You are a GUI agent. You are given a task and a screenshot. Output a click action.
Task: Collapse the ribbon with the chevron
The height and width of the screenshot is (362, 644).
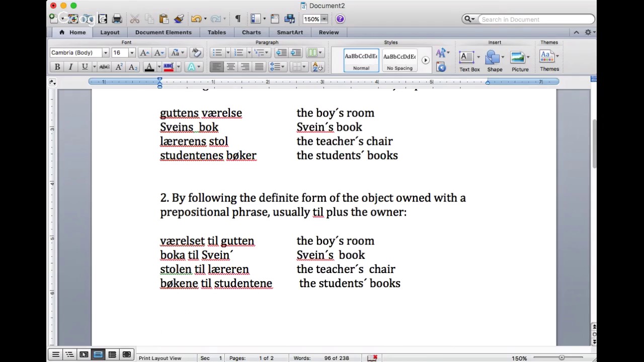pos(576,32)
